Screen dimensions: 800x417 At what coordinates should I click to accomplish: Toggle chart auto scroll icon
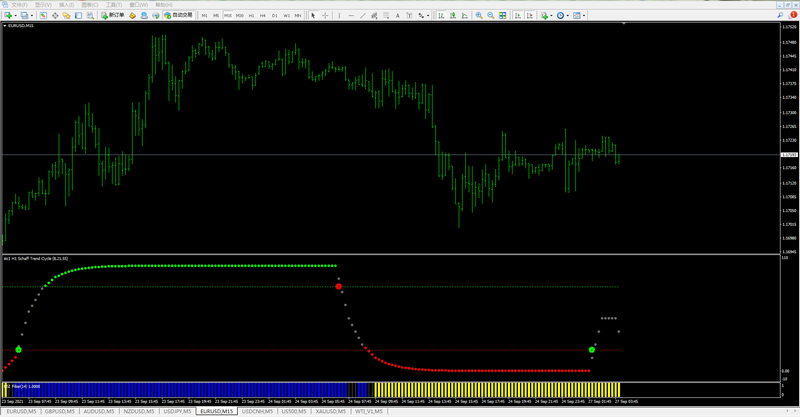click(x=518, y=16)
